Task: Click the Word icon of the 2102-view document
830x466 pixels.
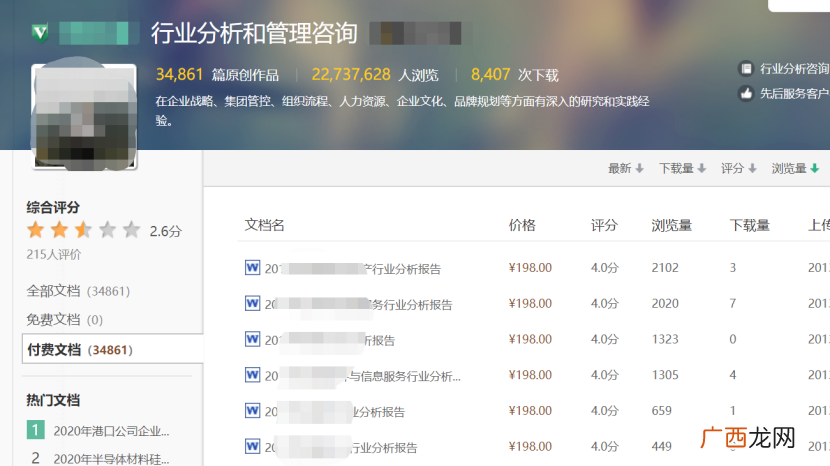Action: 252,267
